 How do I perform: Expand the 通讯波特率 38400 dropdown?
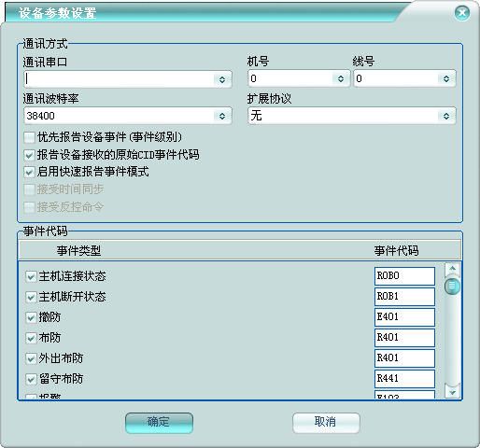[222, 116]
